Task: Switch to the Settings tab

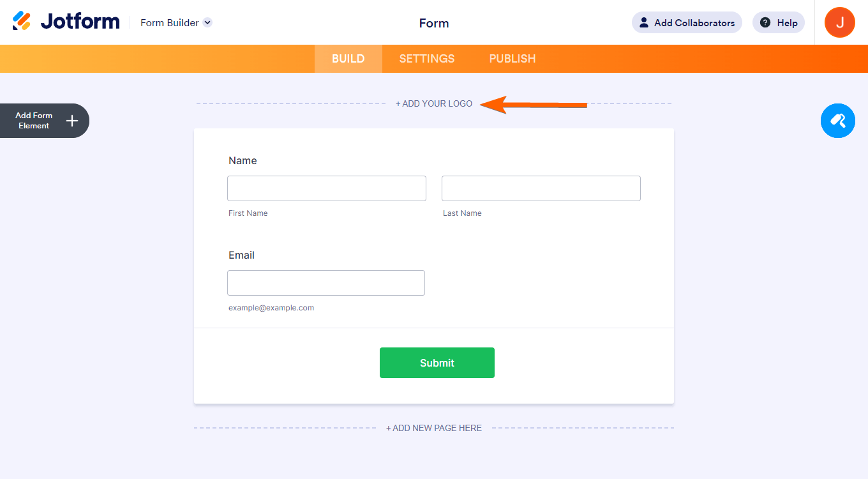Action: (x=427, y=59)
